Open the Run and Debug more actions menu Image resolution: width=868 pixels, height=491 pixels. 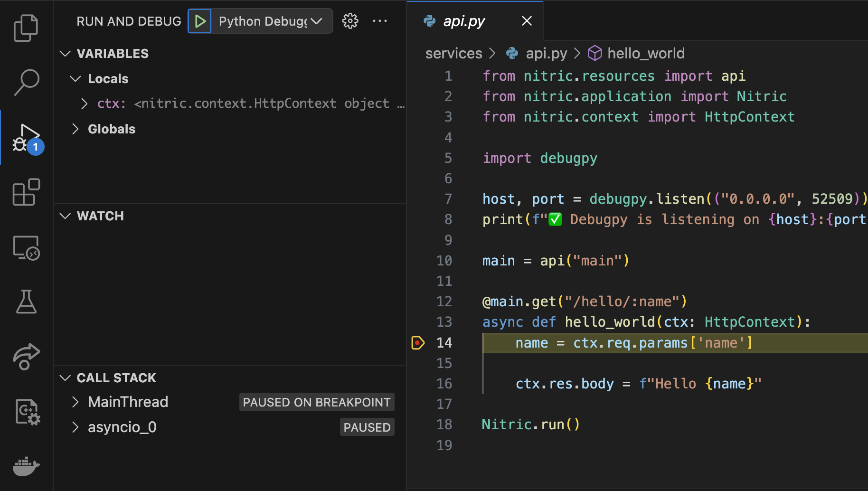[380, 21]
